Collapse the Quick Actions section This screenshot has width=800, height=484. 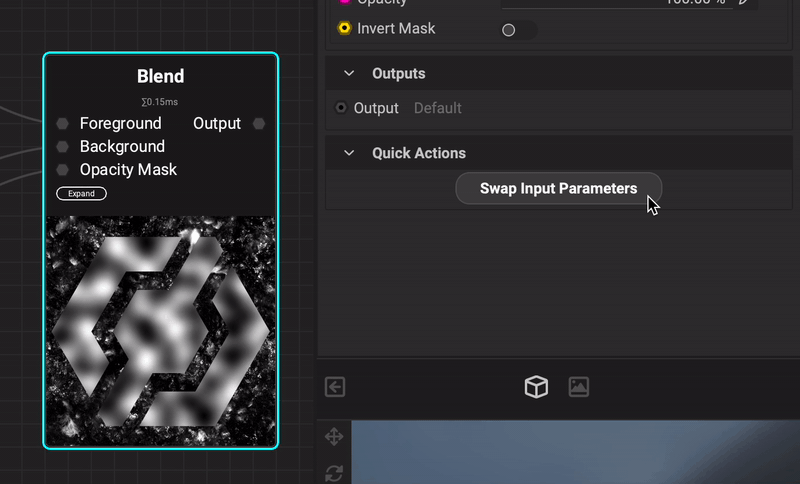coord(349,153)
